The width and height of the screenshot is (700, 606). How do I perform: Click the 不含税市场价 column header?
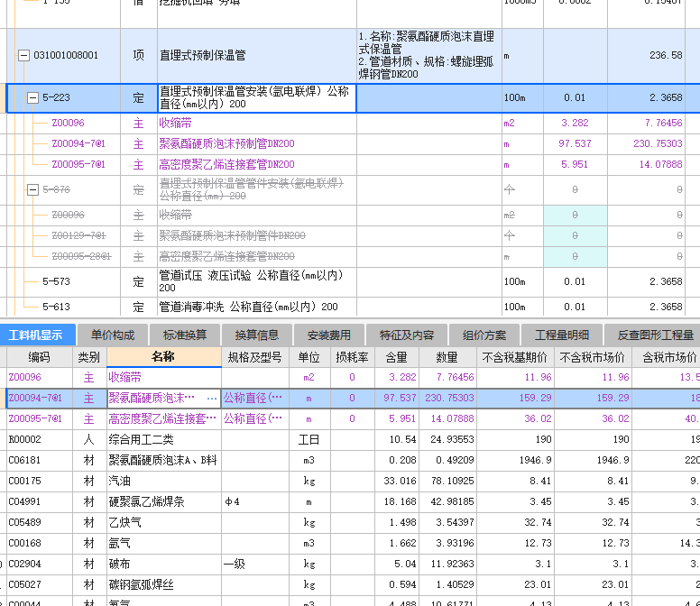(x=593, y=357)
